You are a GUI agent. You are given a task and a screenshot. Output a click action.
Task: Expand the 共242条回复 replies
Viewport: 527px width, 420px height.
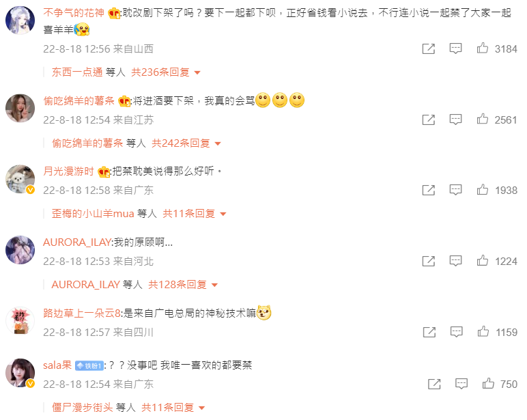point(186,143)
